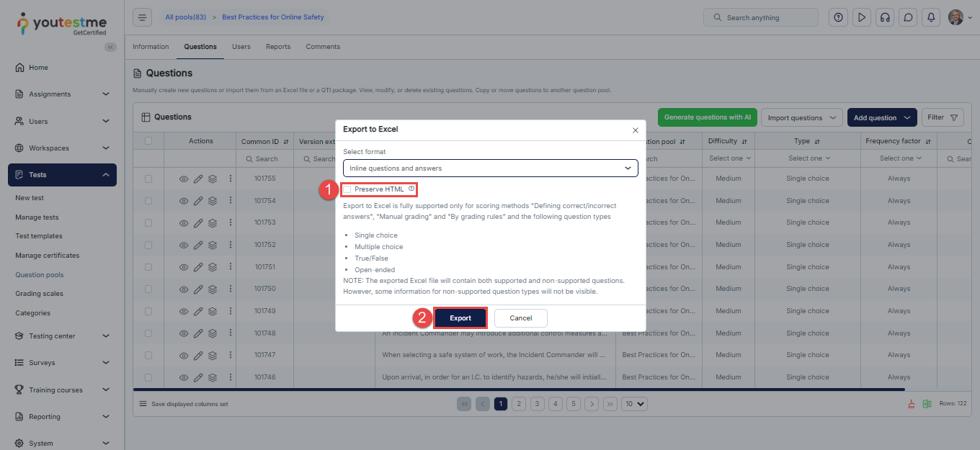Click the headphones support icon
The height and width of the screenshot is (450, 980).
click(885, 17)
